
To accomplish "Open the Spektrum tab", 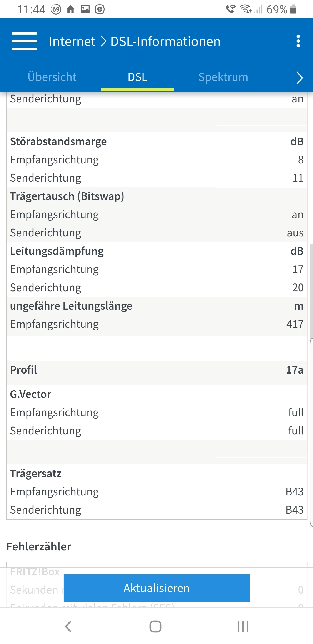I will 223,77.
